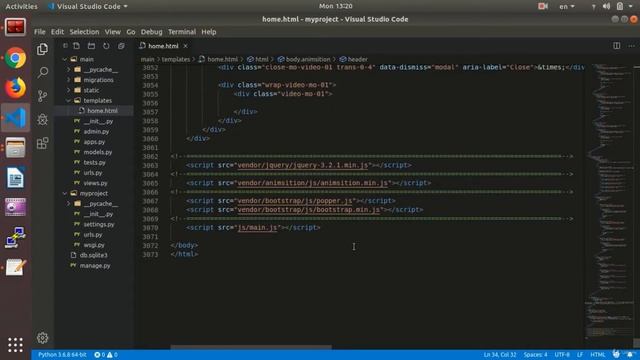Click HTML language mode in status bar
Screen dimensions: 640x360
tap(598, 355)
